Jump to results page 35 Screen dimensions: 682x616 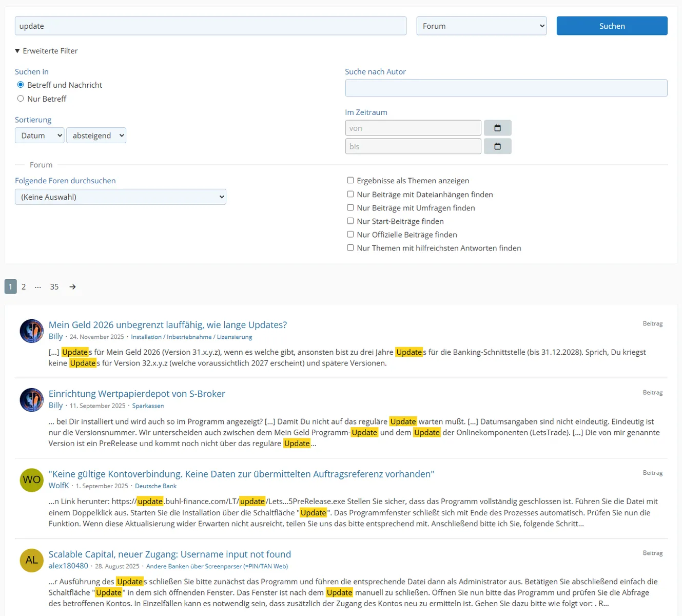pos(54,287)
